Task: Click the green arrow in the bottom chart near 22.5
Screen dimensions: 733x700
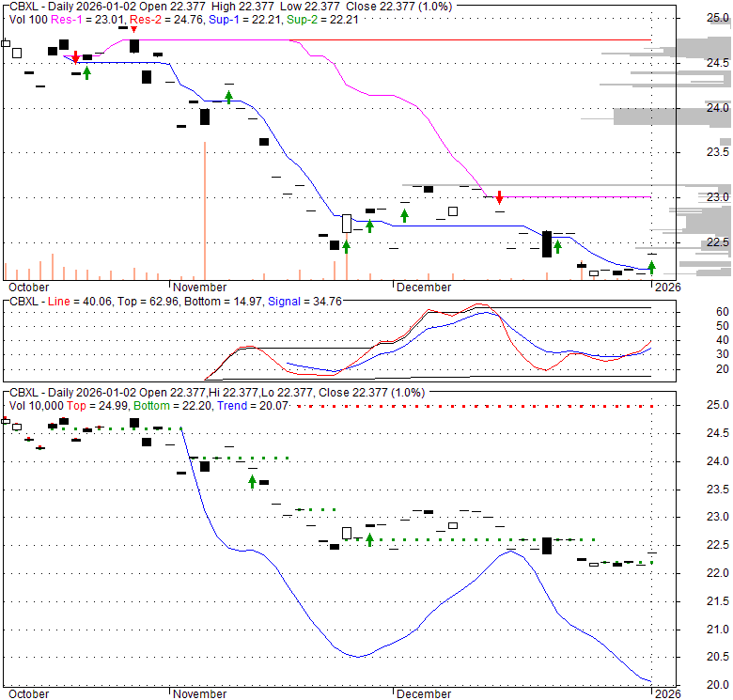Action: [x=369, y=539]
